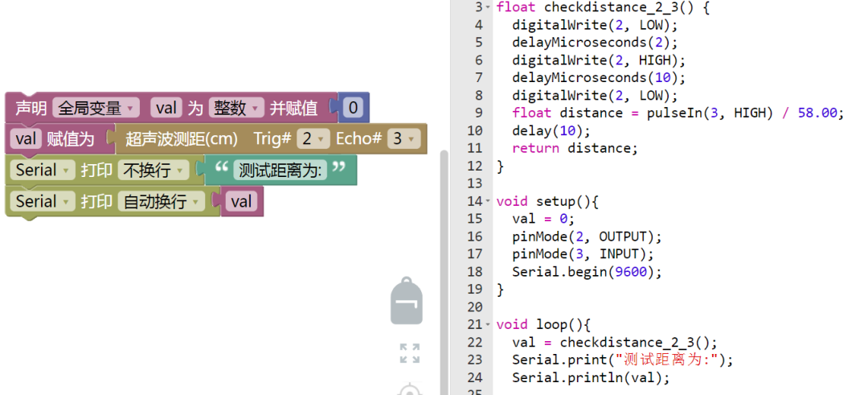This screenshot has width=868, height=395.
Task: Open the 自动换行 print mode dropdown
Action: (161, 202)
